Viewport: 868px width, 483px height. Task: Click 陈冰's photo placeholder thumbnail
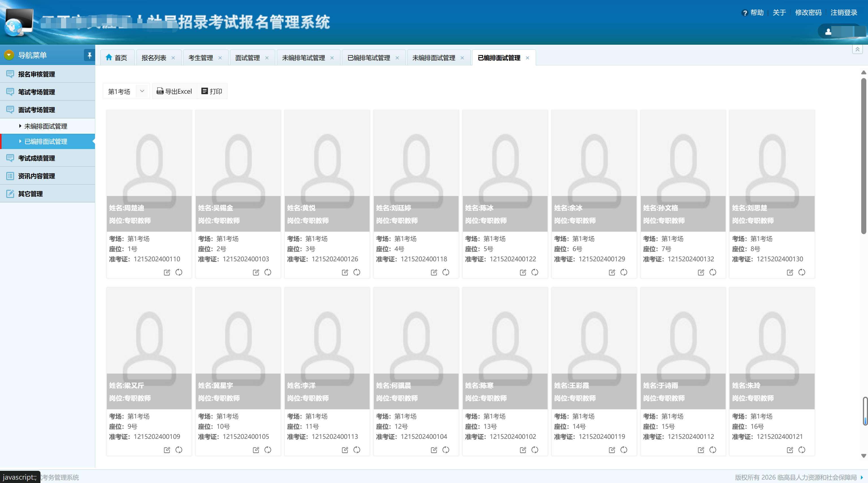pos(505,170)
